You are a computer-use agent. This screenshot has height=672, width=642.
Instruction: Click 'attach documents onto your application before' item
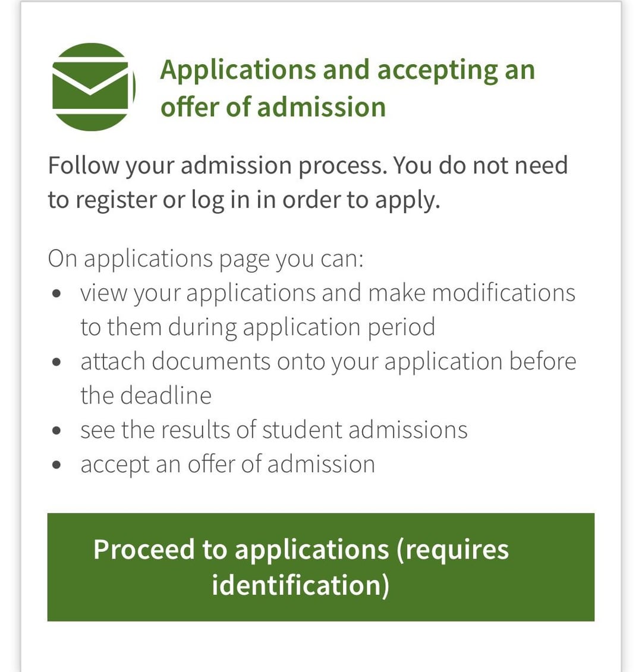click(x=328, y=362)
